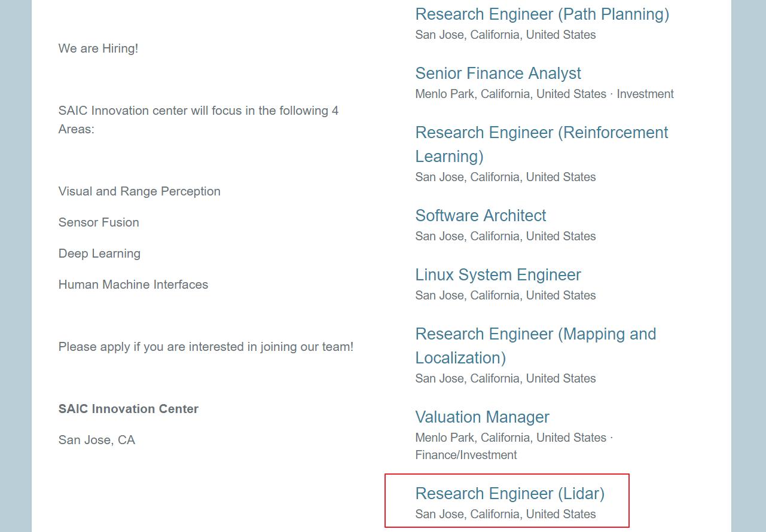Click the "We are Hiring!" text
Screen dimensions: 766x532
tap(98, 48)
